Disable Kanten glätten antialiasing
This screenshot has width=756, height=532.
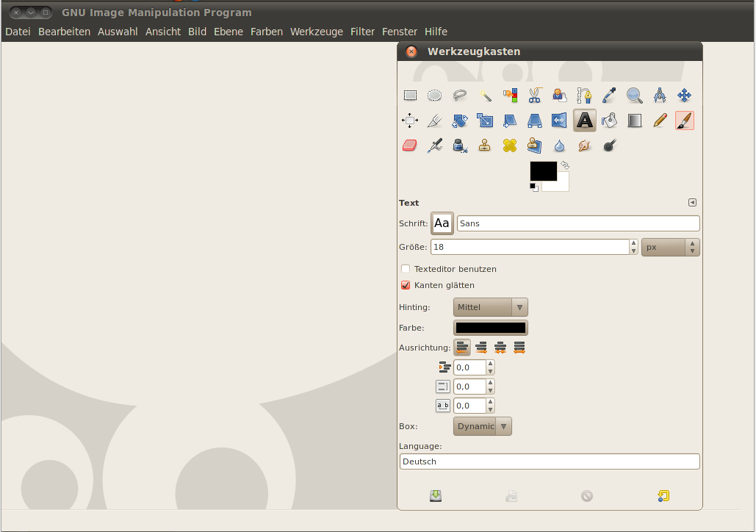pos(406,285)
